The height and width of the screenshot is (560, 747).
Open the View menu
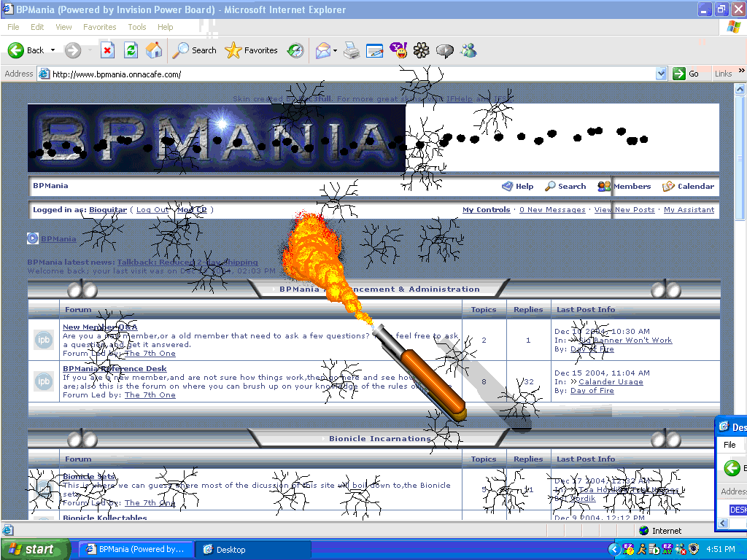pos(63,27)
